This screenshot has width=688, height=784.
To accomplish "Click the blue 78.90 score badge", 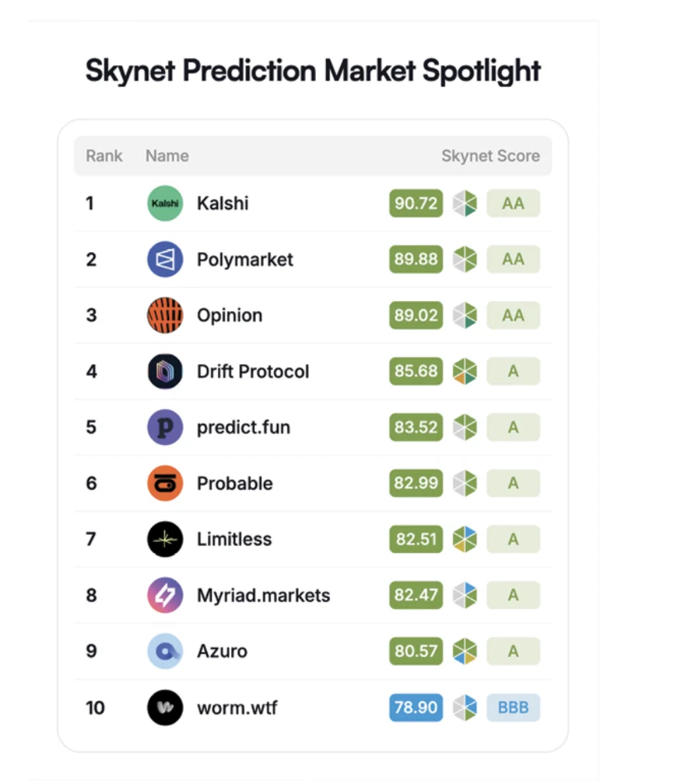I will point(416,708).
